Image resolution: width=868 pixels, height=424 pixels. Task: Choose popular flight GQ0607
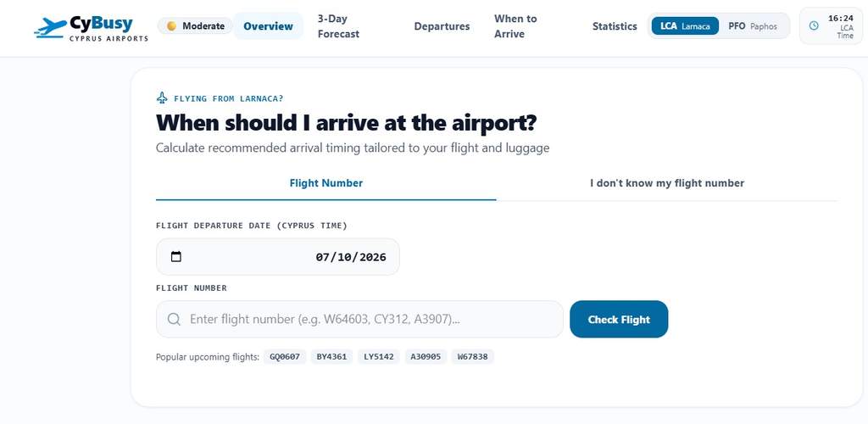click(x=285, y=356)
